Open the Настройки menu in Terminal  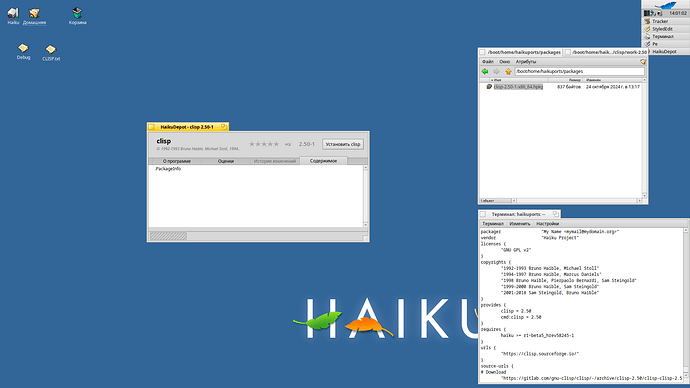547,223
